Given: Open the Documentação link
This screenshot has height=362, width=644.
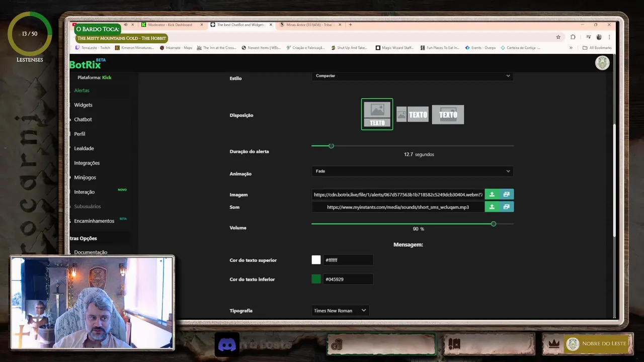Looking at the screenshot, I should (91, 252).
